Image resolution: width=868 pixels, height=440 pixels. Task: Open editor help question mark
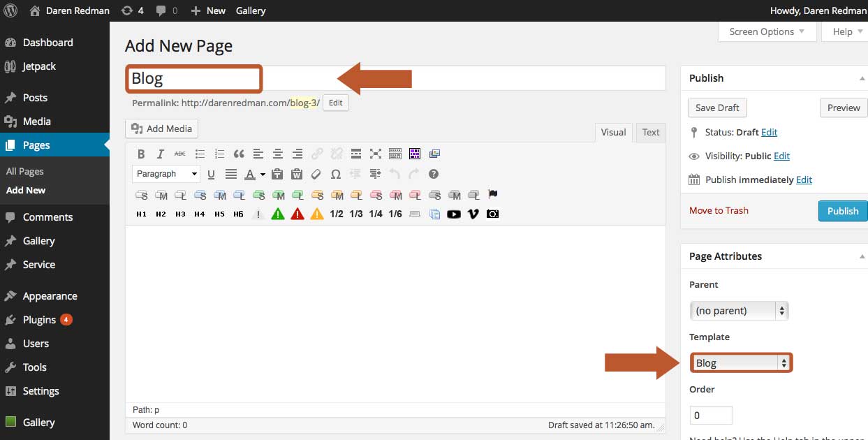tap(434, 174)
